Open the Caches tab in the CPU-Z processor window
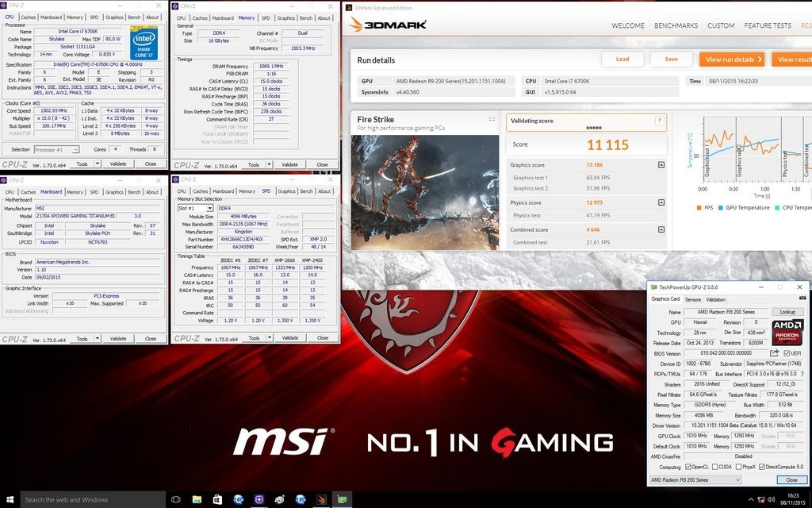Image resolution: width=812 pixels, height=508 pixels. tap(29, 17)
